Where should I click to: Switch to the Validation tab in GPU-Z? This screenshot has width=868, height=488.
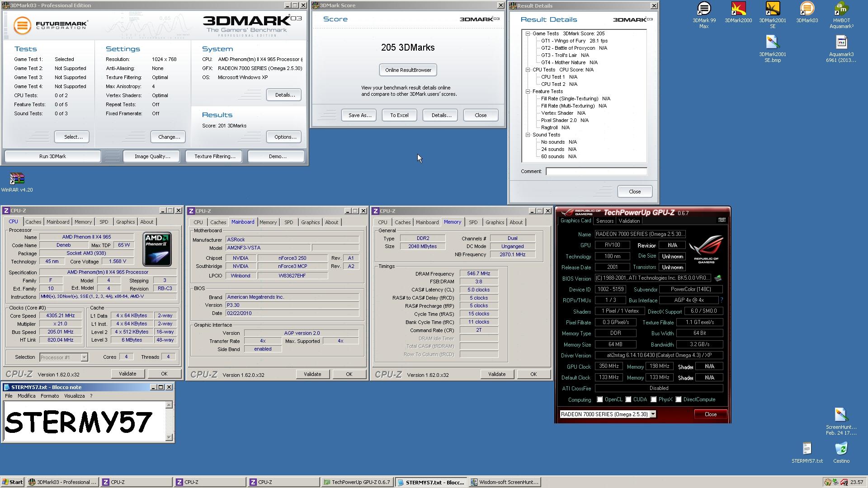coord(629,221)
